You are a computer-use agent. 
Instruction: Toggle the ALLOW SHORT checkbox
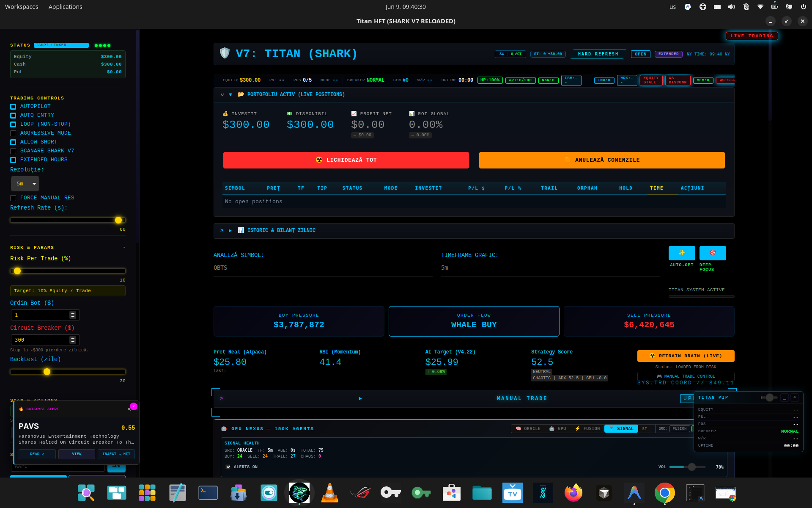[x=13, y=142]
